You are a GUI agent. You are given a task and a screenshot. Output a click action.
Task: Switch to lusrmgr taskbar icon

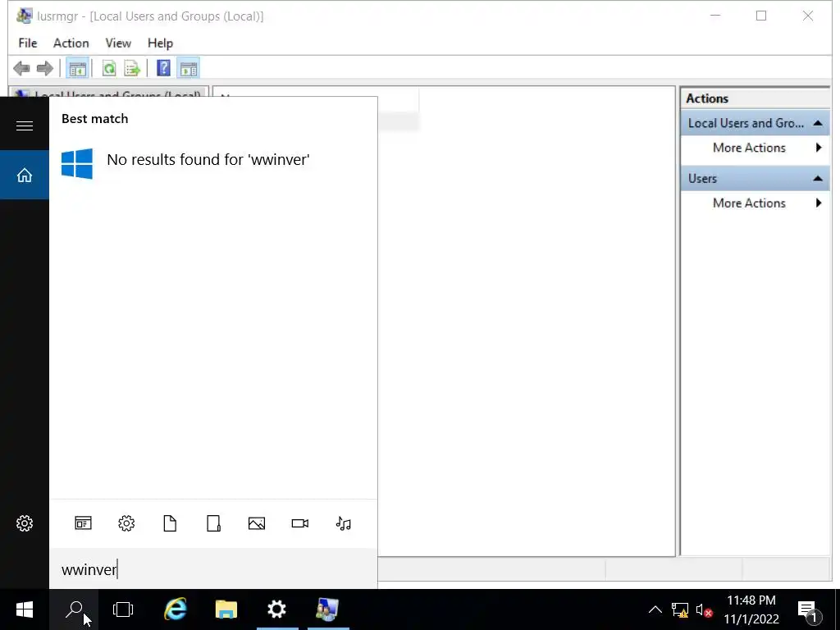327,609
